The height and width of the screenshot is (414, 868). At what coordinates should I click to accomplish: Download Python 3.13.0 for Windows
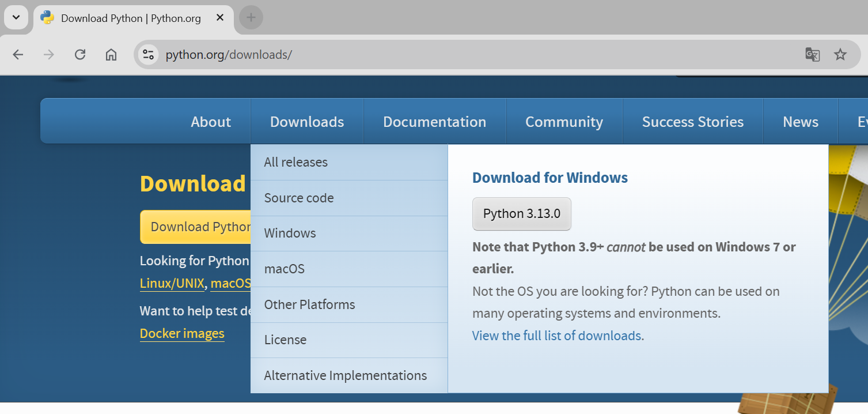pos(521,214)
